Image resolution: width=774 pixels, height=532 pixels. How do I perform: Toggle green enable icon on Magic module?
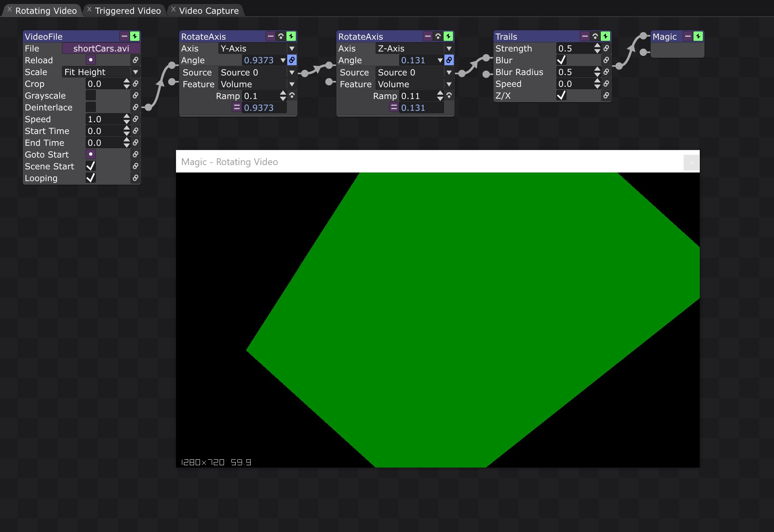tap(698, 37)
